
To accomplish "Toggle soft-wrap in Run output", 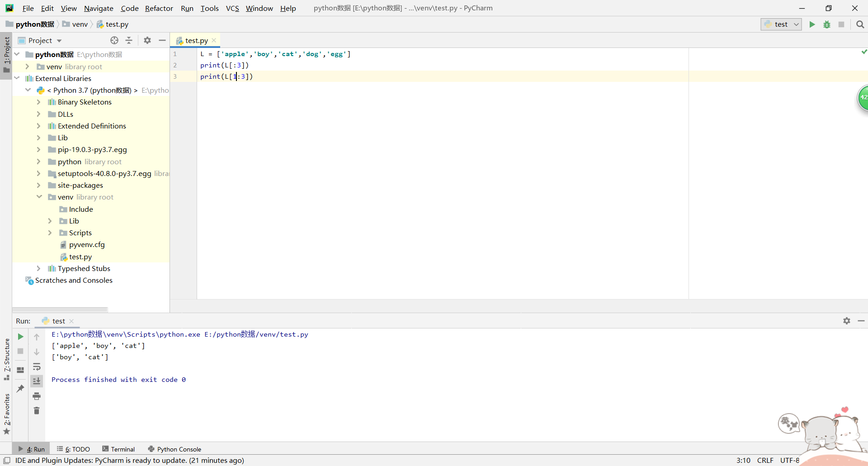I will tap(37, 366).
